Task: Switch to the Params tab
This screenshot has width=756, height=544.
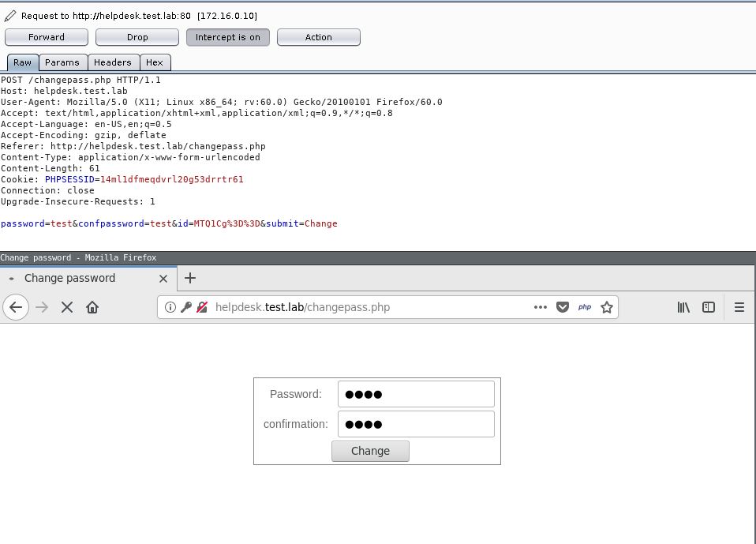Action: (62, 62)
